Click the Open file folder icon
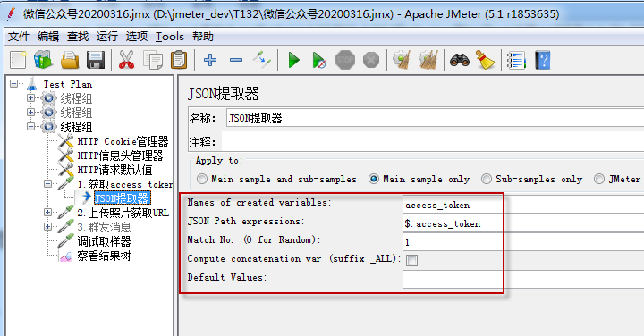This screenshot has height=336, width=644. (x=70, y=60)
